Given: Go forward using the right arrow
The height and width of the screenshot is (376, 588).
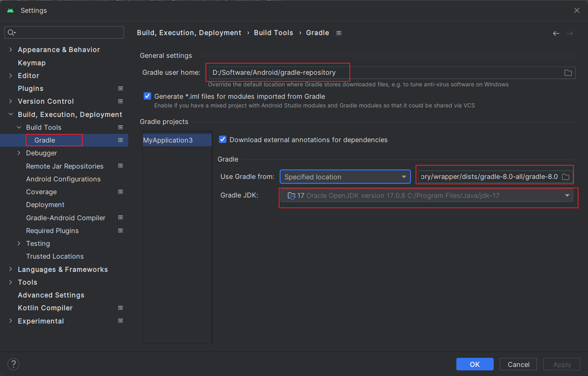Looking at the screenshot, I should (x=570, y=33).
